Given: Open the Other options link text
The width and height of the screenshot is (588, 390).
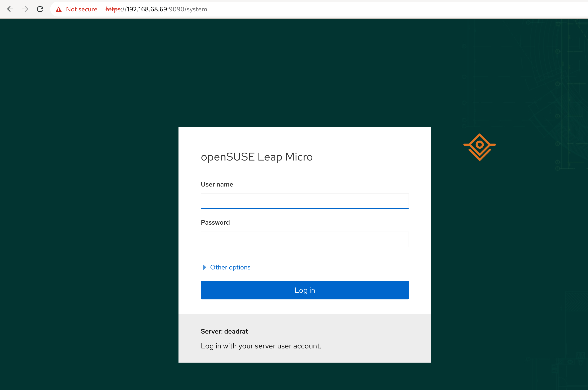Looking at the screenshot, I should click(230, 267).
